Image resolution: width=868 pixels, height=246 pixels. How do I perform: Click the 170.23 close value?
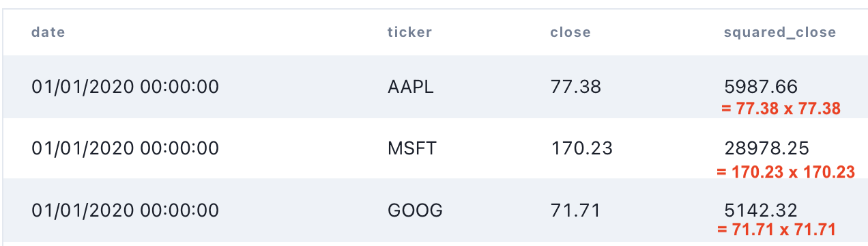coord(581,148)
